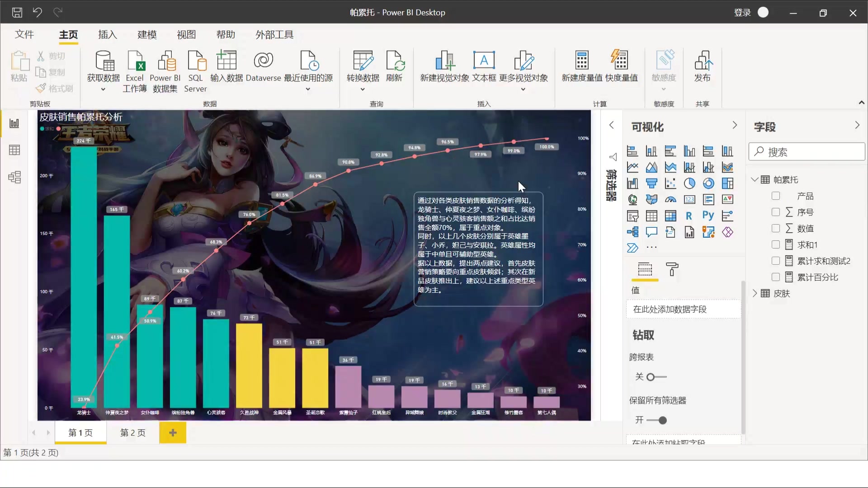868x488 pixels.
Task: Check the 累计求和测试2 field checkbox
Action: [x=776, y=261]
